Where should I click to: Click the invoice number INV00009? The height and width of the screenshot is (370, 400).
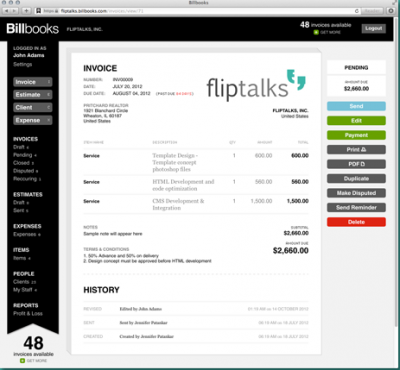(x=123, y=80)
